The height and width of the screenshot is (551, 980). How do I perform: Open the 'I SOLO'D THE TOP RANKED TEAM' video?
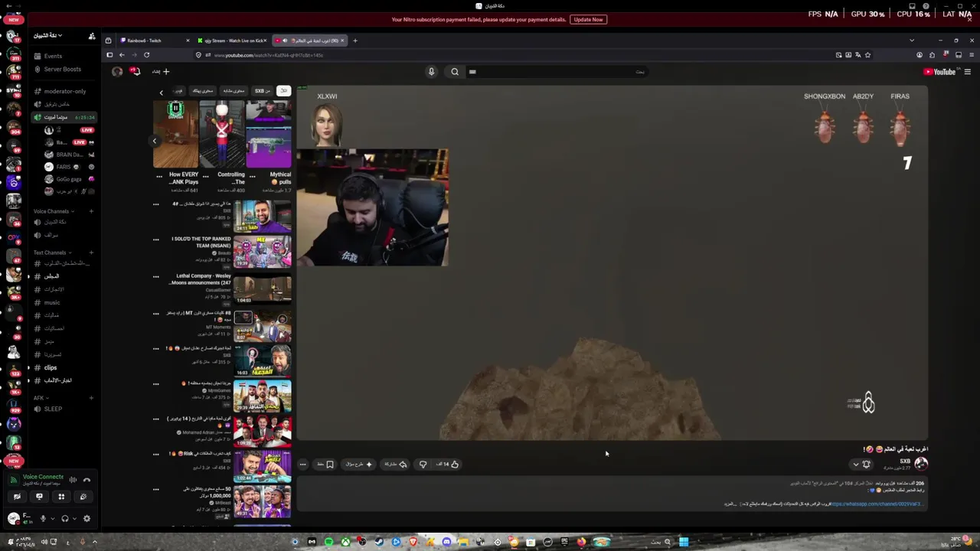tap(262, 252)
